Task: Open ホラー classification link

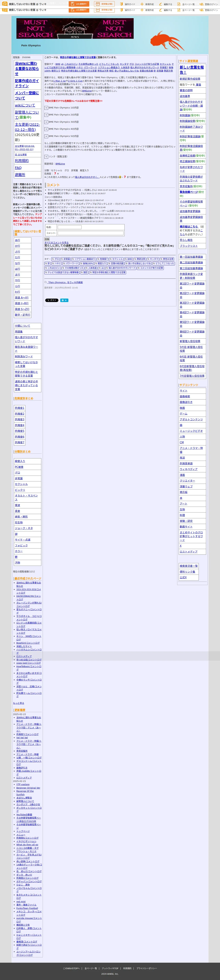Action: [x=19, y=551]
